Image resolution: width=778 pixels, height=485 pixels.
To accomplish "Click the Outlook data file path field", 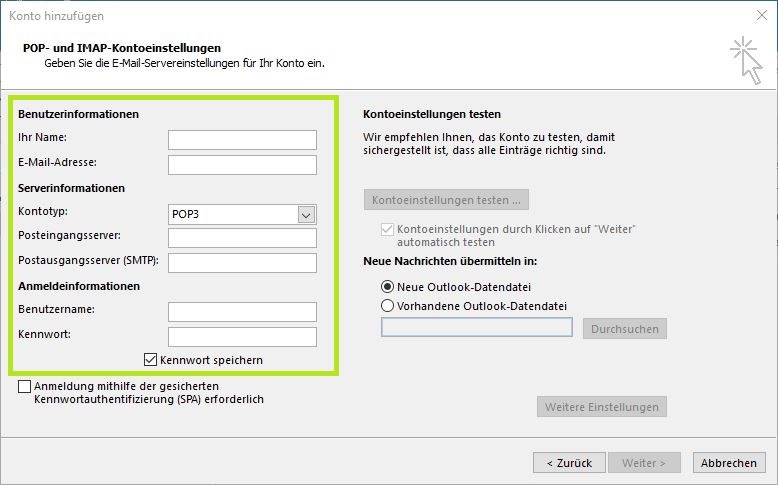I will coord(477,328).
